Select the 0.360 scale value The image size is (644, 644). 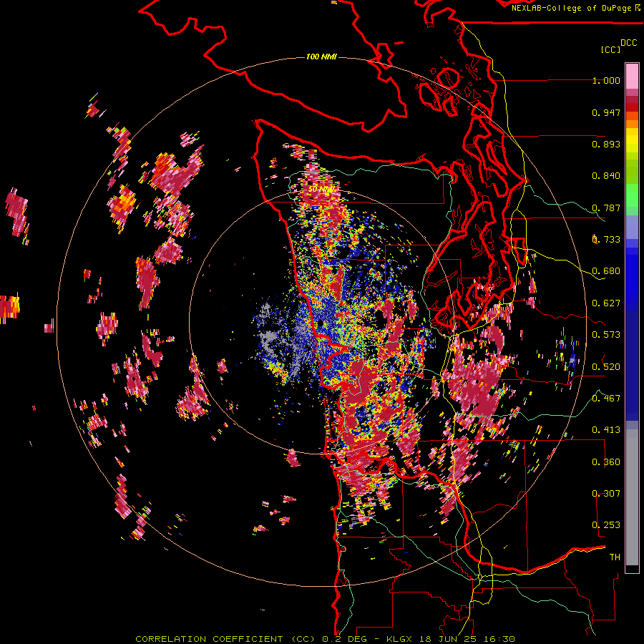606,462
